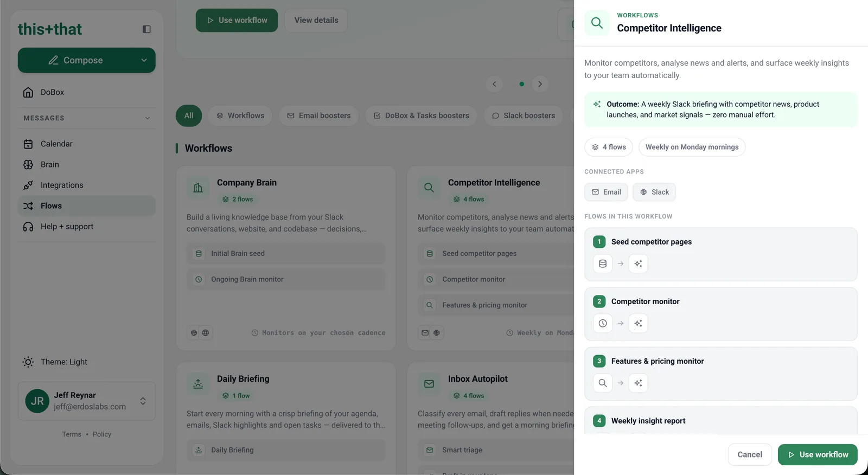The height and width of the screenshot is (475, 868).
Task: Select the Workflows filter tab
Action: [240, 115]
